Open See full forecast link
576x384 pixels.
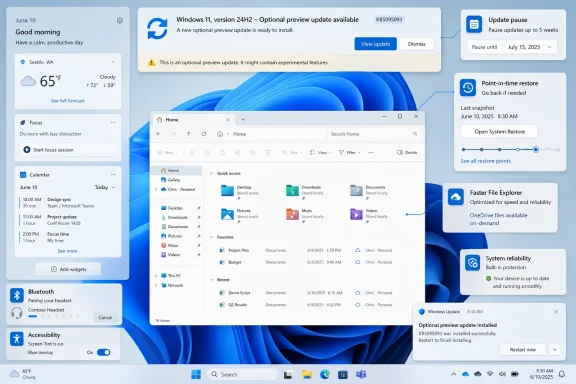tap(68, 101)
